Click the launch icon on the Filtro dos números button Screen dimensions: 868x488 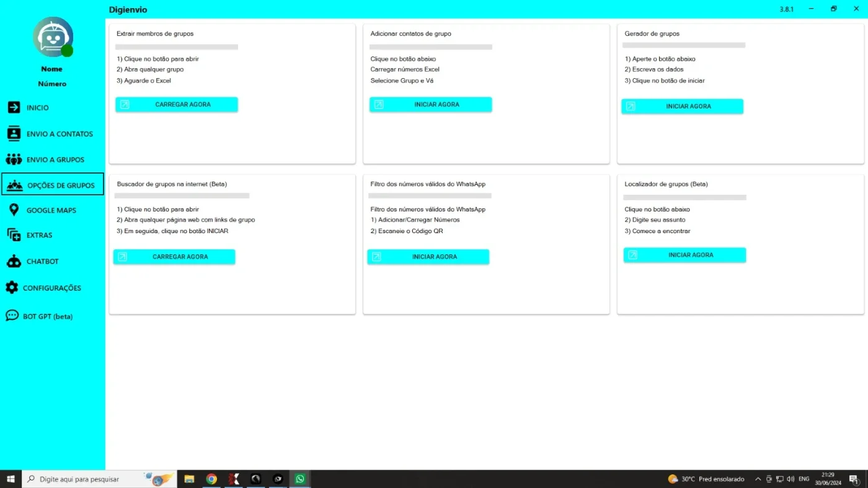pyautogui.click(x=376, y=257)
